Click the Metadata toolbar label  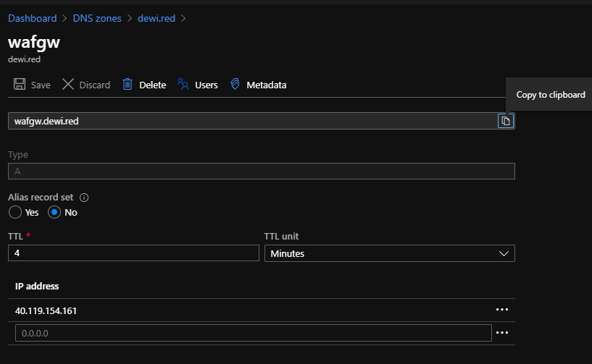tap(266, 85)
